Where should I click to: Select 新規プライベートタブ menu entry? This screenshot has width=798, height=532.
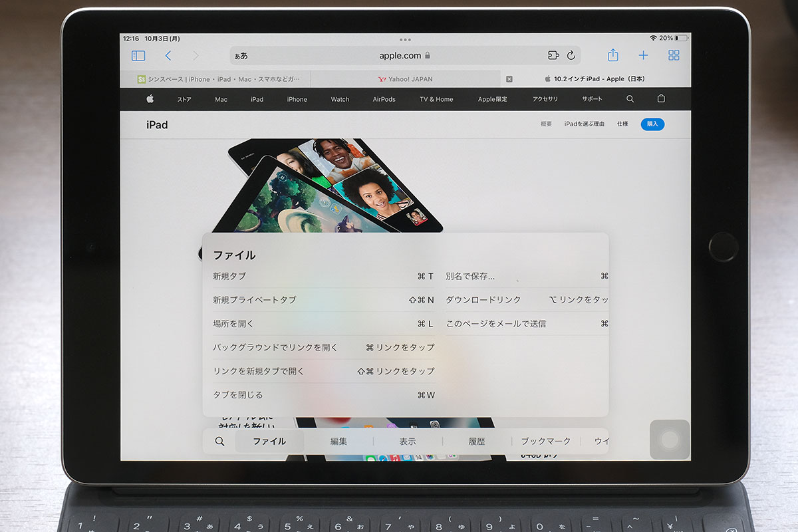point(323,300)
